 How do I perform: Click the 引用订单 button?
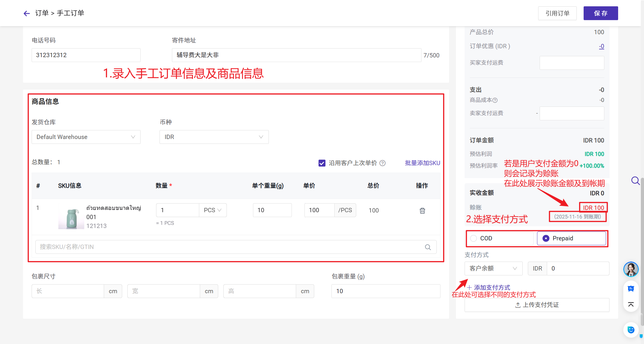click(x=557, y=13)
